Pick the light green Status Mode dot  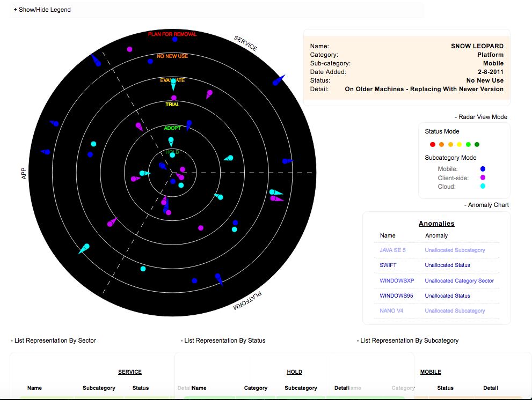tap(468, 144)
